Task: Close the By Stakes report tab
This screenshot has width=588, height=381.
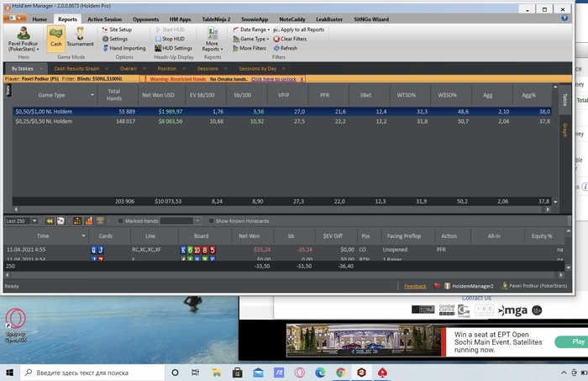Action: point(41,69)
